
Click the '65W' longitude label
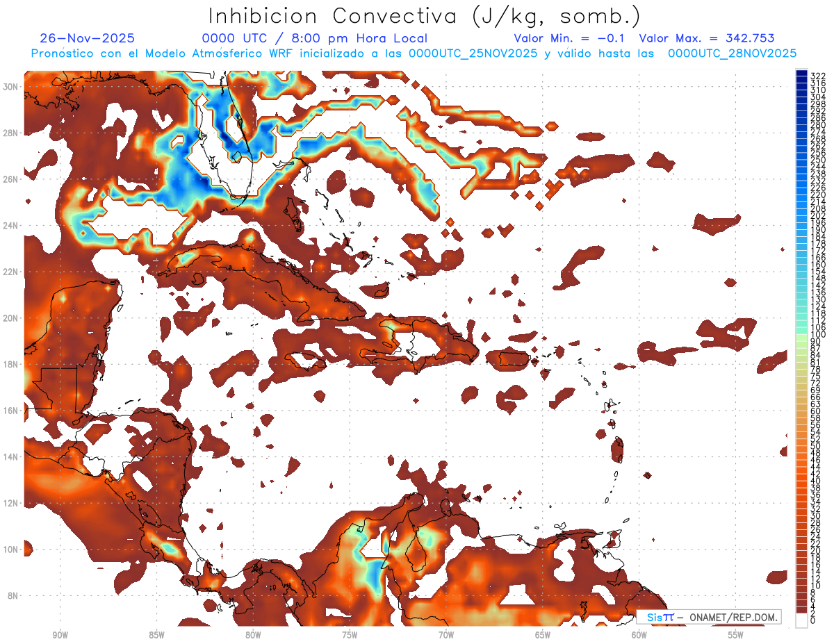tap(543, 635)
